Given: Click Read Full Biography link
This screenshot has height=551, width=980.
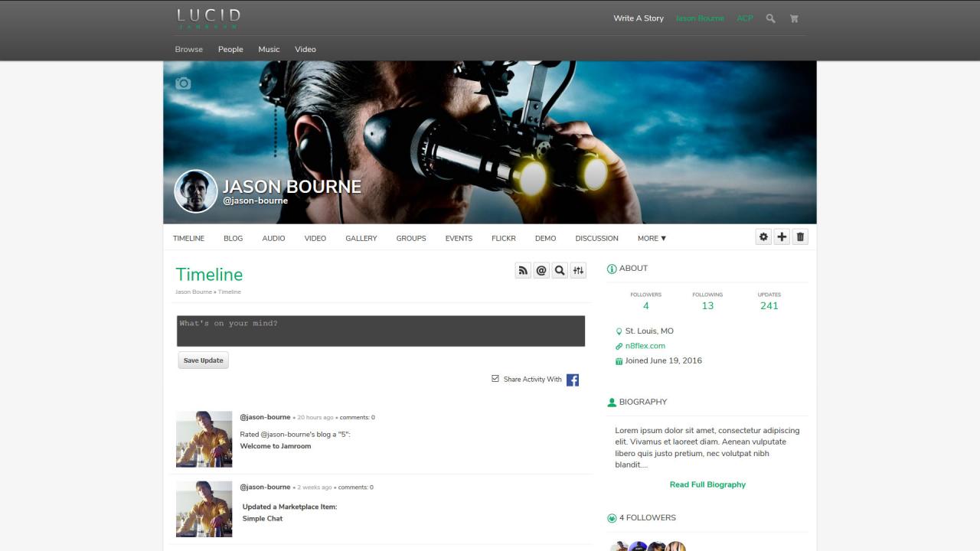Looking at the screenshot, I should (x=707, y=484).
